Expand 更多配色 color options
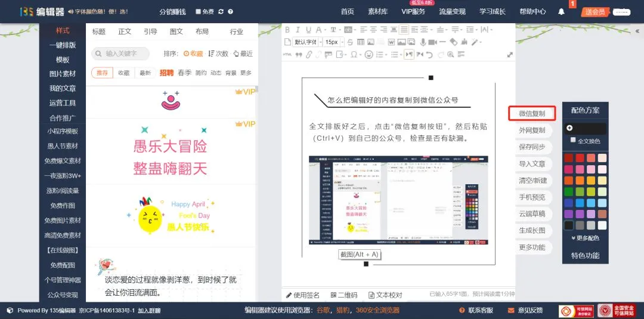 click(x=585, y=238)
